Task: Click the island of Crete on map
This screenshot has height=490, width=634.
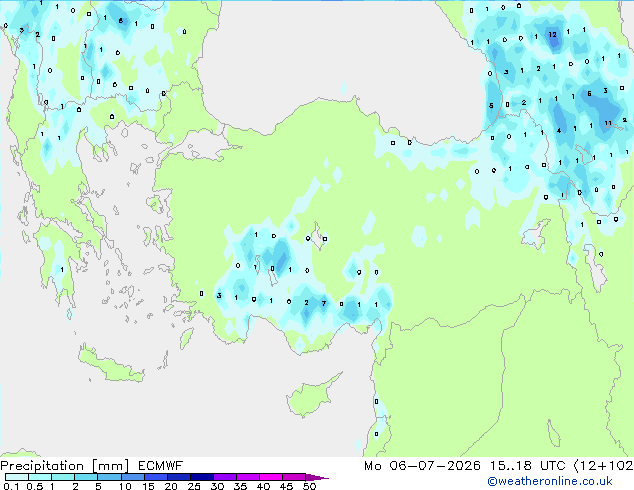Action: point(110,365)
